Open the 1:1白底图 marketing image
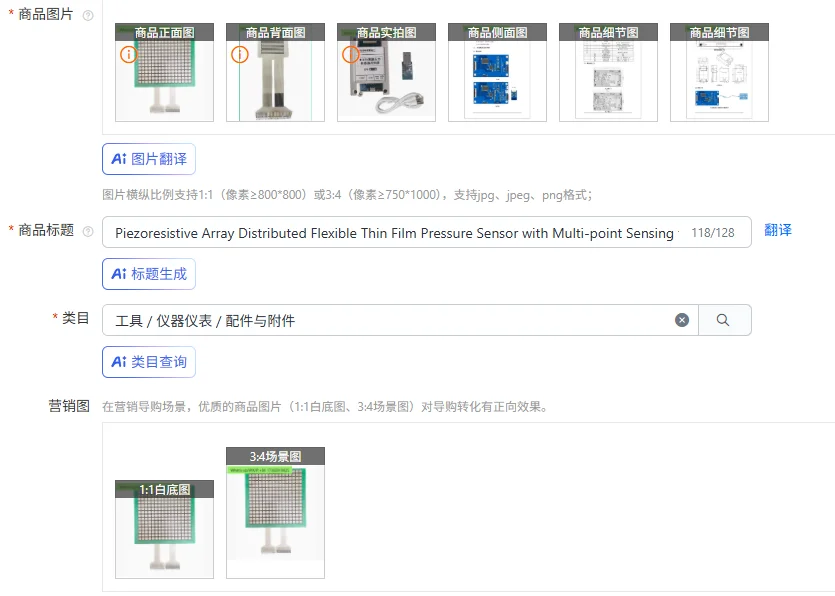The image size is (835, 596). pos(165,529)
